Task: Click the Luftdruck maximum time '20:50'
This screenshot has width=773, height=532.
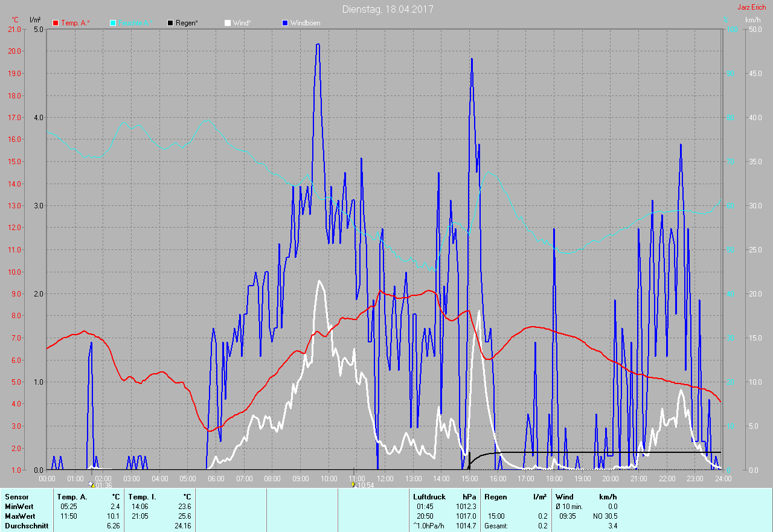Action: (425, 516)
